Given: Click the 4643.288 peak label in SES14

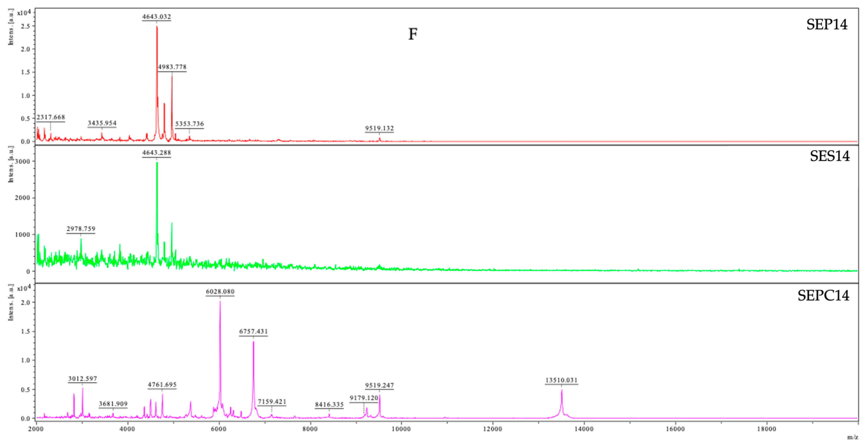Looking at the screenshot, I should pyautogui.click(x=156, y=152).
